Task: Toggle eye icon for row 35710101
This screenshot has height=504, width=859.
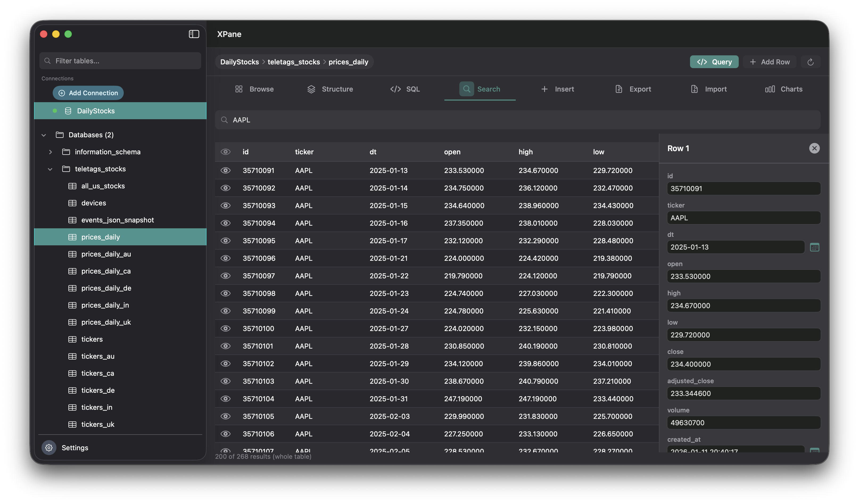Action: coord(225,346)
